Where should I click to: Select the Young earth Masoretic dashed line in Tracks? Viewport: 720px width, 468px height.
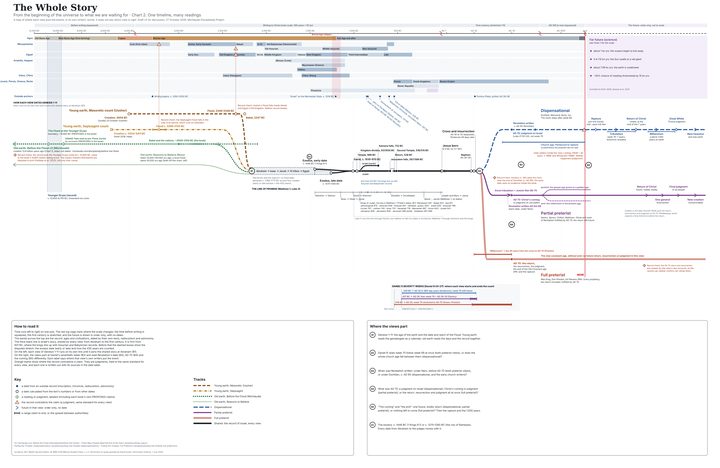click(202, 386)
